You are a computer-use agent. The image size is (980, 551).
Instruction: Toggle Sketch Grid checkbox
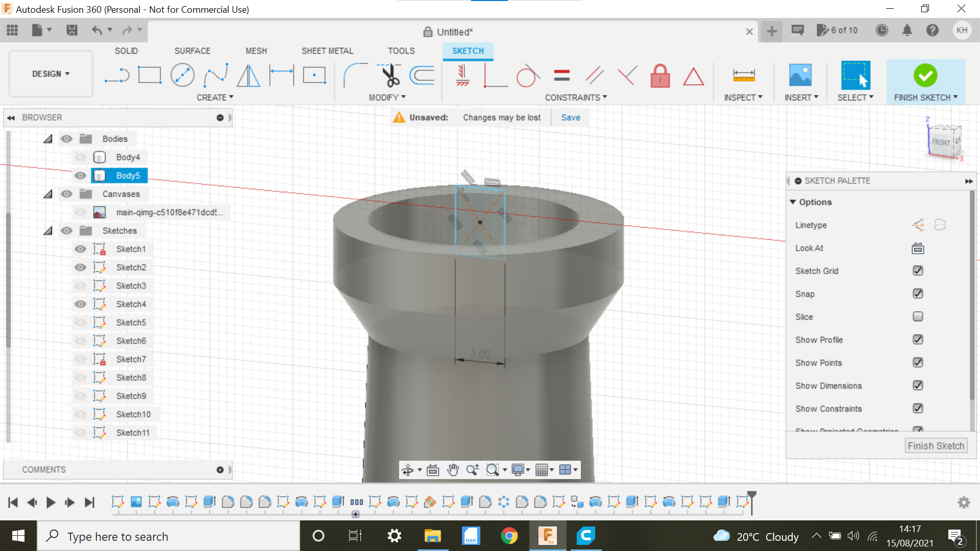coord(918,271)
